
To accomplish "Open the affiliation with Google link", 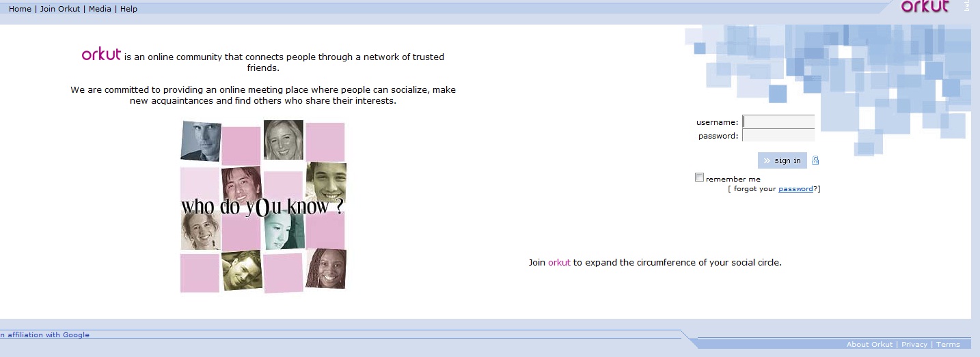I will (x=45, y=334).
